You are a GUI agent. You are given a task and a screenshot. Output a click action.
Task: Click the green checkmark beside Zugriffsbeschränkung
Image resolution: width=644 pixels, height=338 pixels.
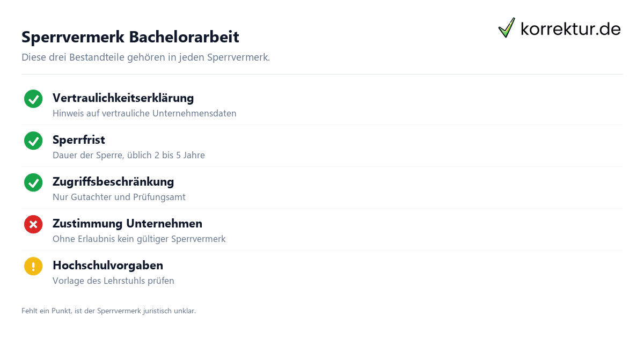point(33,182)
